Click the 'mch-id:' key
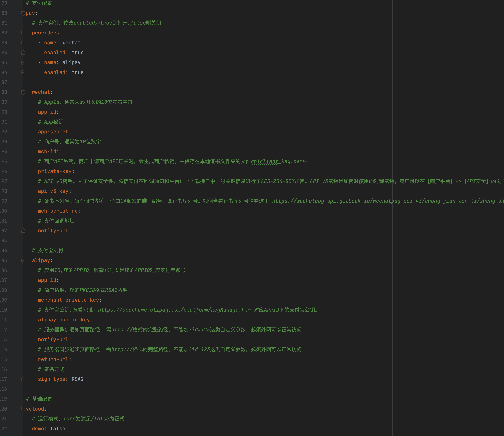This screenshot has width=504, height=436. coord(48,152)
